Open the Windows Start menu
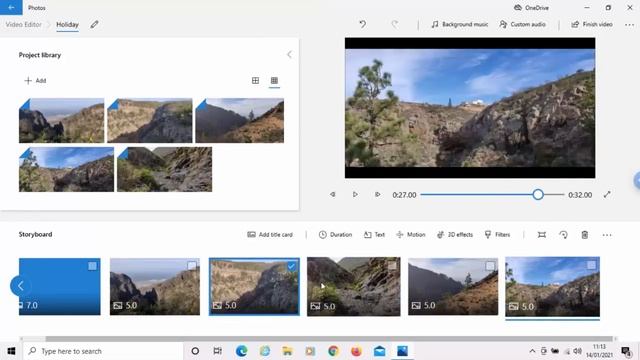The width and height of the screenshot is (640, 360). (x=11, y=351)
